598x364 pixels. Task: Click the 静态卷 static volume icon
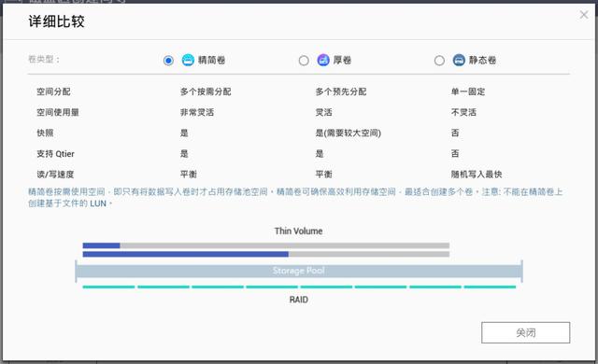click(459, 60)
